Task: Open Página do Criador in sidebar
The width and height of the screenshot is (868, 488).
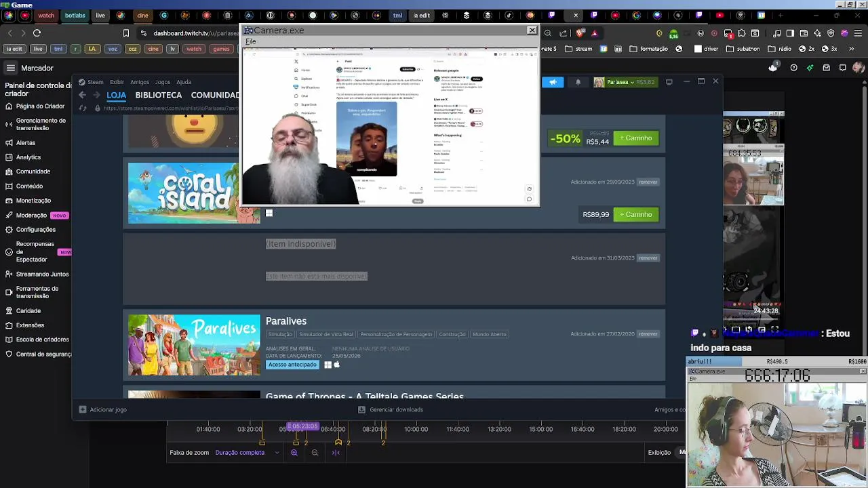Action: tap(35, 106)
